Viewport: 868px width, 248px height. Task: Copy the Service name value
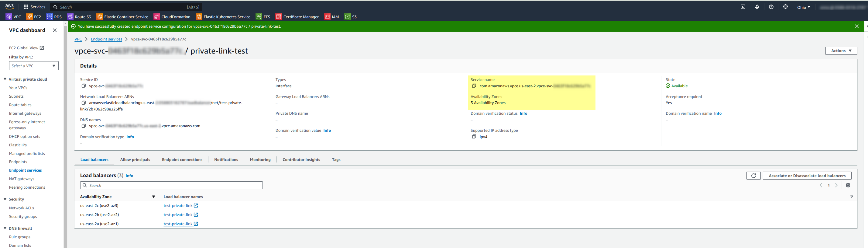pyautogui.click(x=474, y=86)
